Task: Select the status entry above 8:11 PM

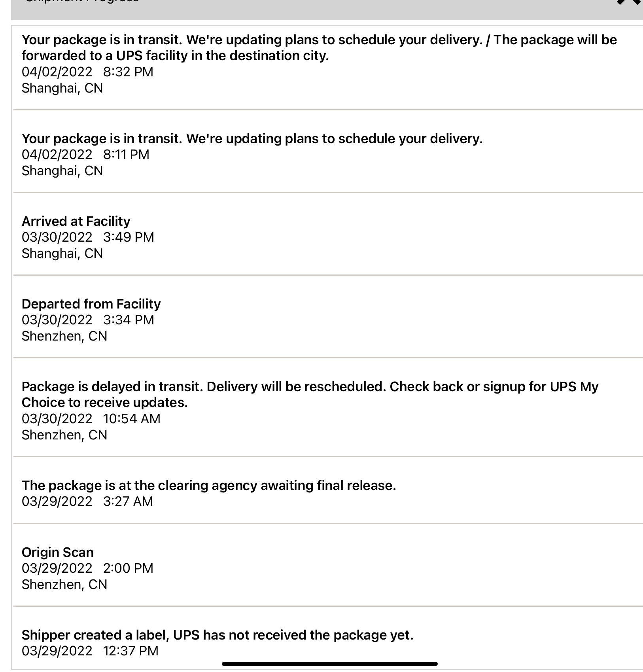Action: [x=252, y=139]
